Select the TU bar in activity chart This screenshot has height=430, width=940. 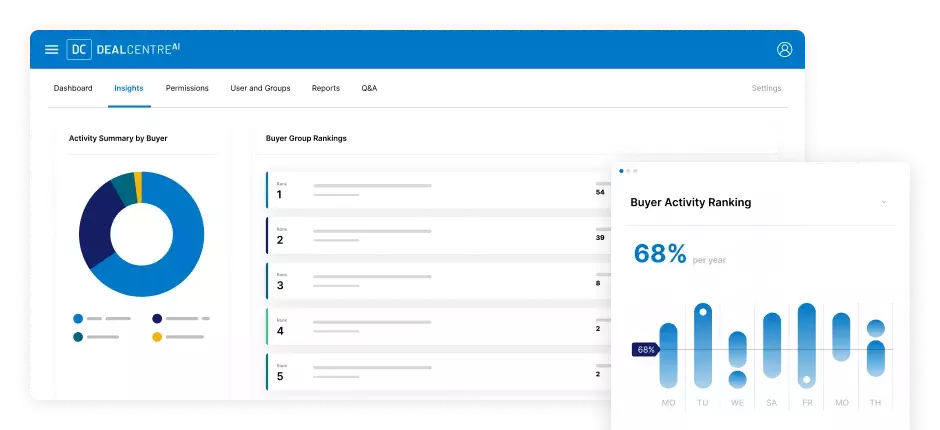703,345
